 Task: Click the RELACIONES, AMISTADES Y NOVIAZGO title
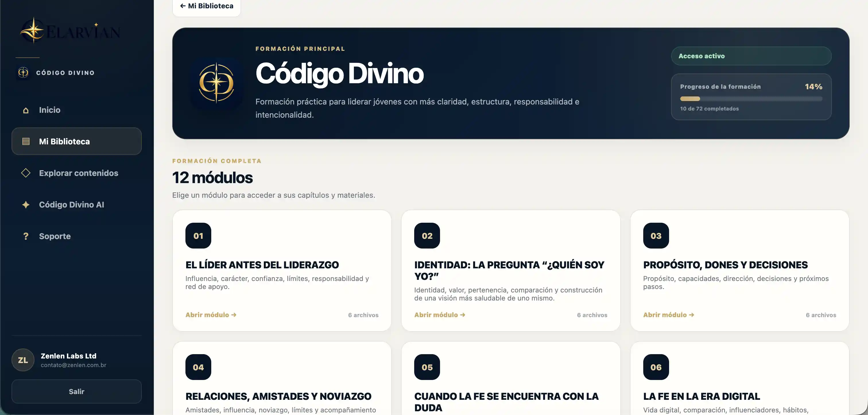(278, 396)
